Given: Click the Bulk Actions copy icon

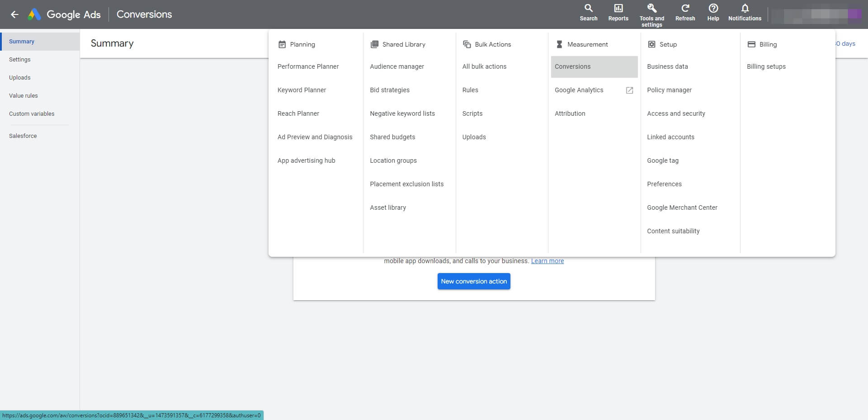Looking at the screenshot, I should (467, 44).
